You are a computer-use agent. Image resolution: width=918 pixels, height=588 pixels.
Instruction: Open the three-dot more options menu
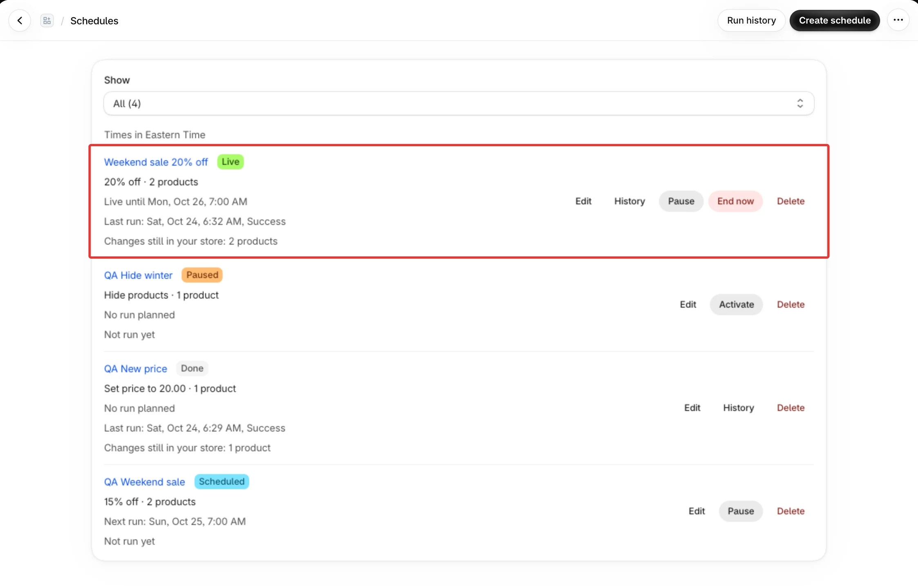pyautogui.click(x=898, y=20)
